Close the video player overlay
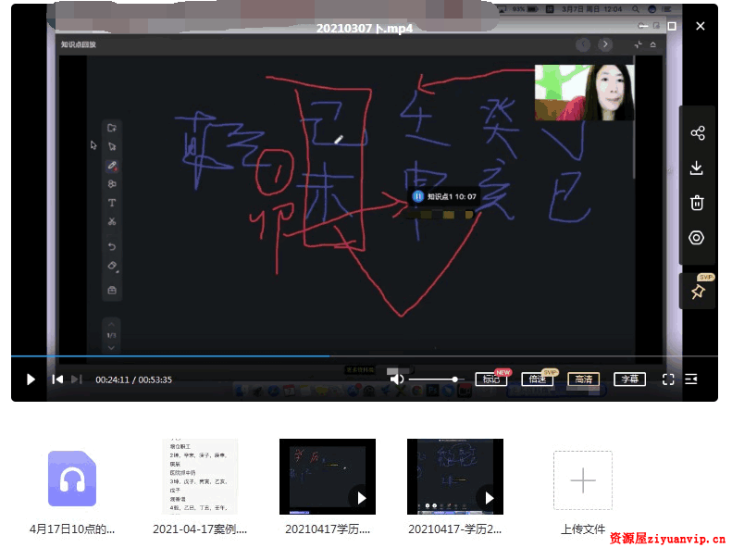732x560 pixels. (x=701, y=26)
